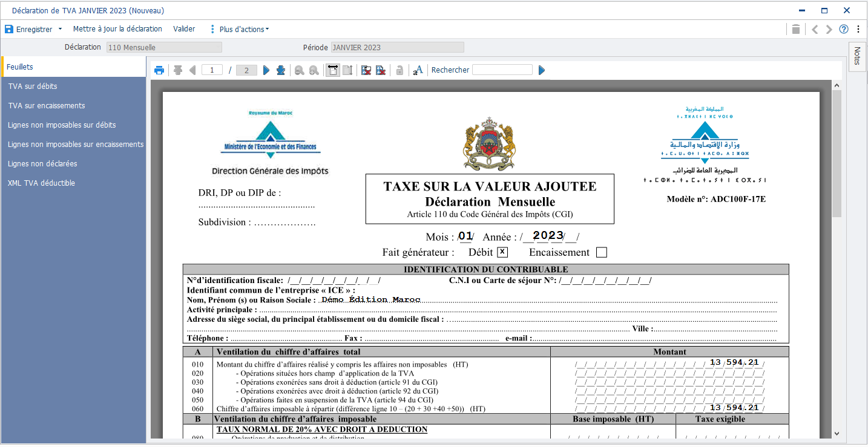
Task: Click the trash/delete icon near top right
Action: 796,28
